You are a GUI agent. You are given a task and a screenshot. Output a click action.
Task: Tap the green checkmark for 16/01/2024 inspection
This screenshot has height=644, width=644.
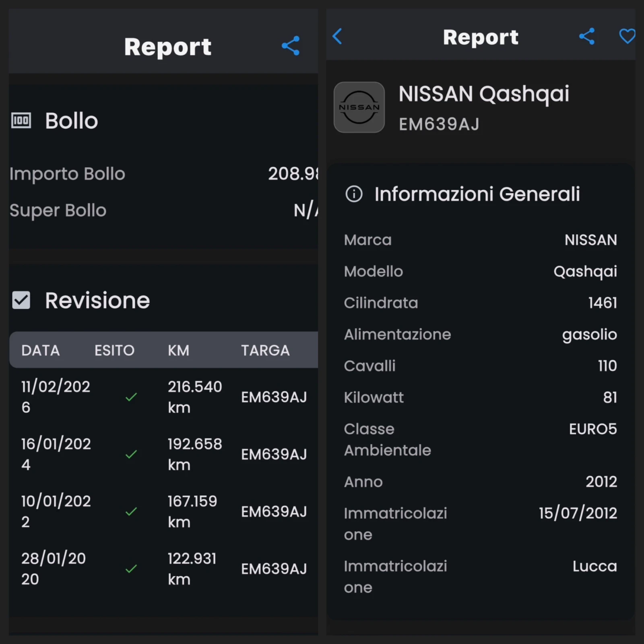coord(131,454)
